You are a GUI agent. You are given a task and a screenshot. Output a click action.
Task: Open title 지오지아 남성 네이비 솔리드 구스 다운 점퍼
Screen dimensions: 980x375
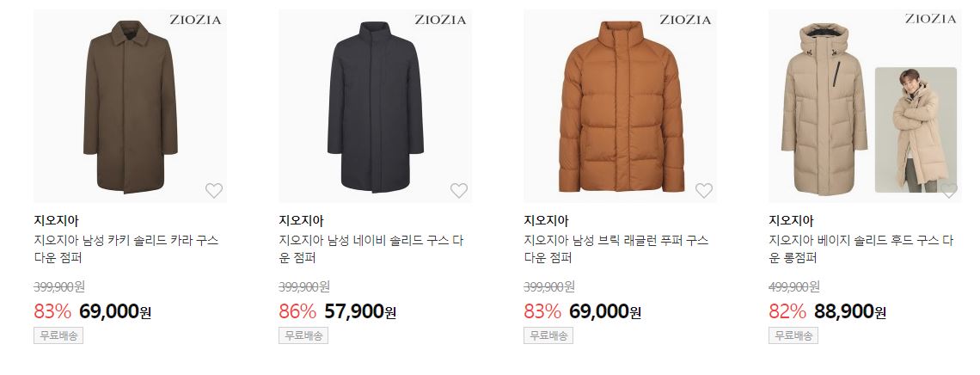coord(371,249)
